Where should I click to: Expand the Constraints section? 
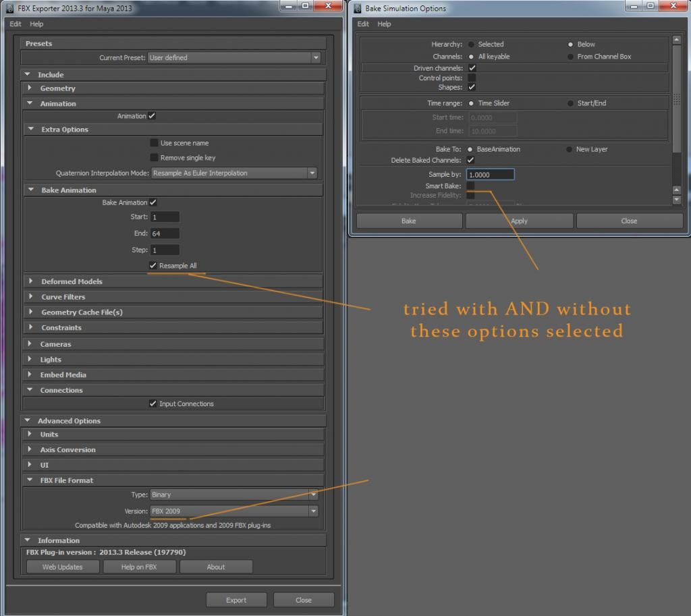click(30, 327)
